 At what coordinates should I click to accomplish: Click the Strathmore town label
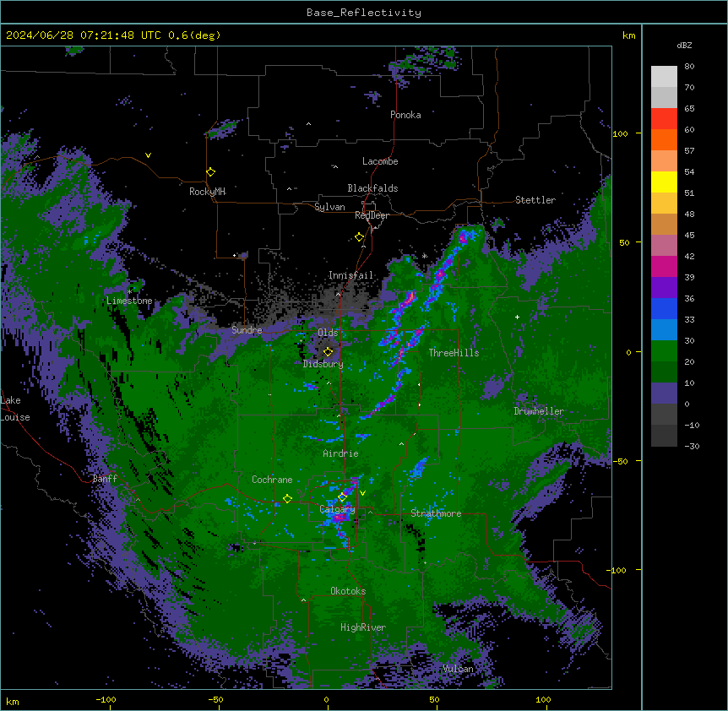coord(436,513)
